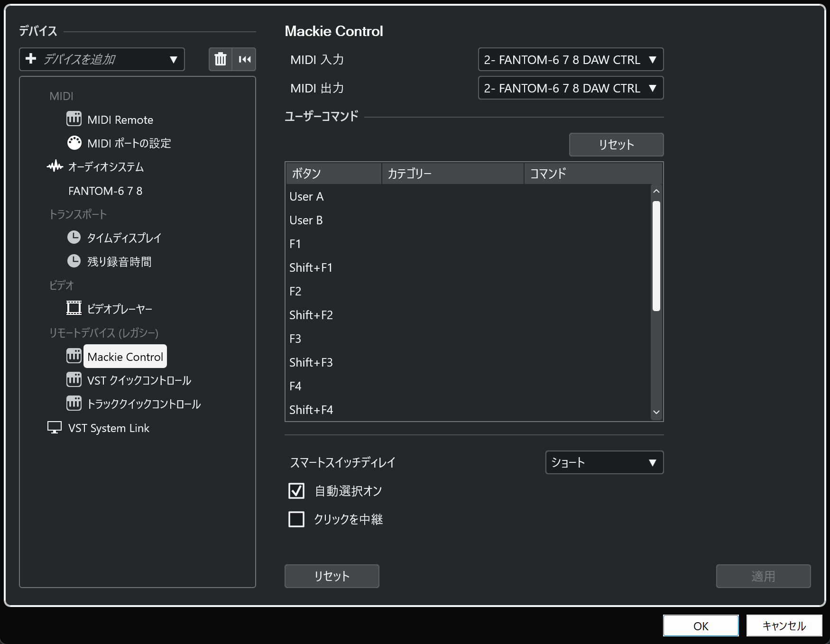Enable the クリックを中継 checkbox
830x644 pixels.
click(296, 519)
